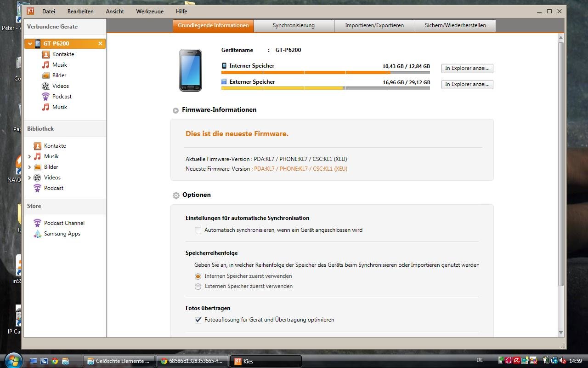
Task: Click the Optionen gear icon
Action: pos(176,195)
